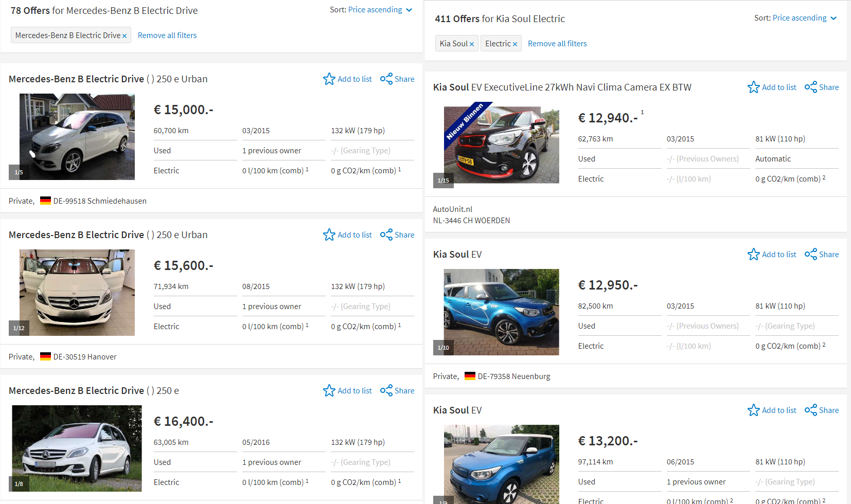The height and width of the screenshot is (504, 851).
Task: Click NL-3446 CH WOERDEN dealer address
Action: pyautogui.click(x=472, y=221)
